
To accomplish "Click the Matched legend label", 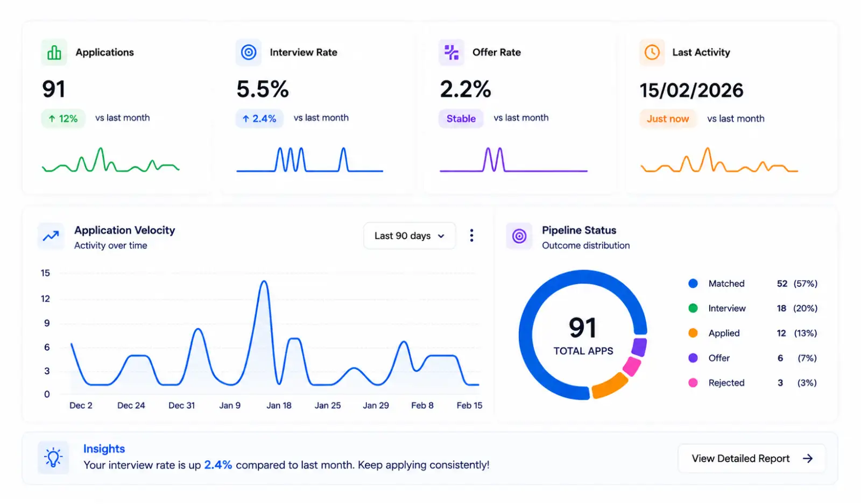I will click(x=726, y=283).
